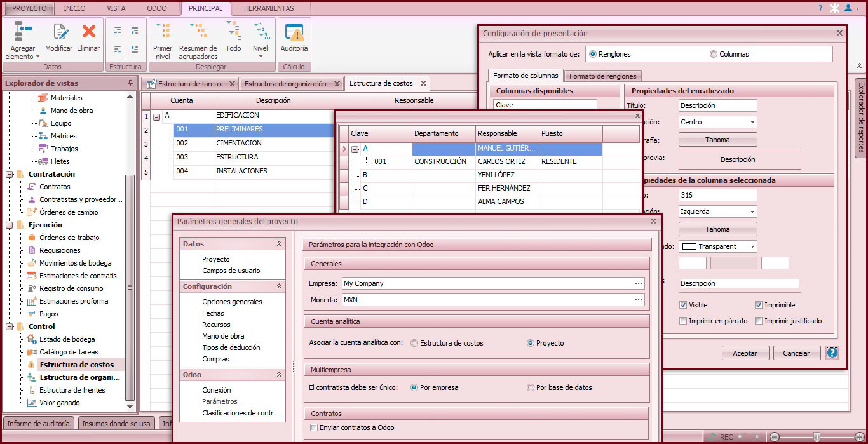Open Registro de consumo item
868x444 pixels.
click(71, 288)
